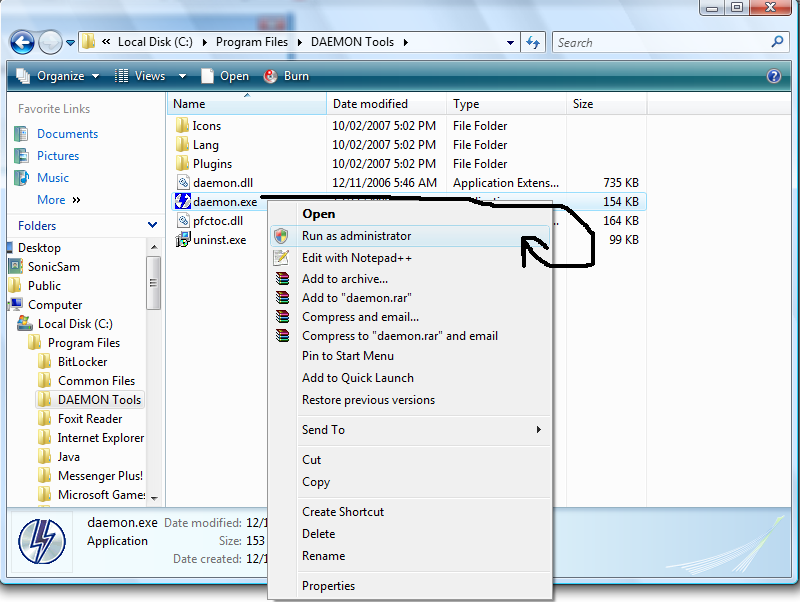This screenshot has height=602, width=800.
Task: Select Internet Explorer folder in tree
Action: click(101, 438)
